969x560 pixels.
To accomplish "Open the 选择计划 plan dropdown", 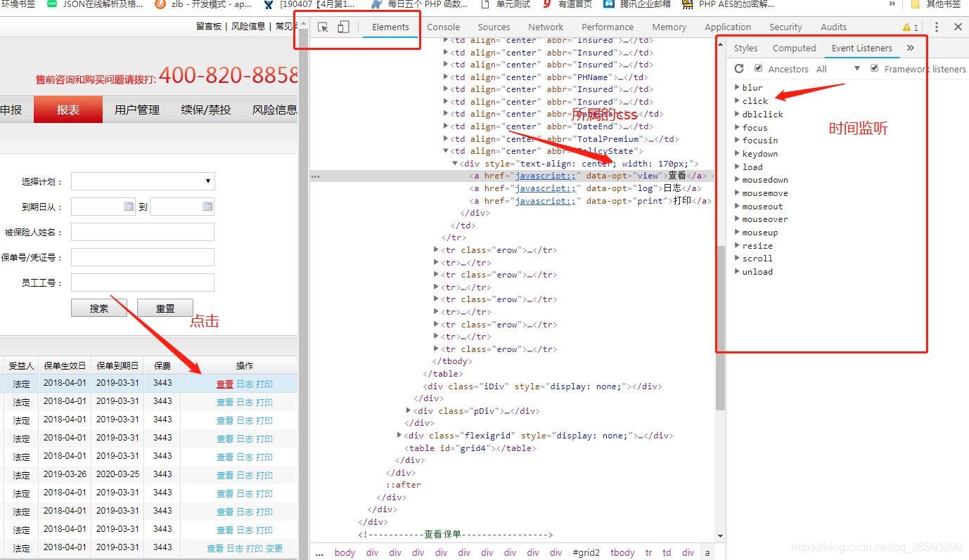I will pyautogui.click(x=143, y=181).
